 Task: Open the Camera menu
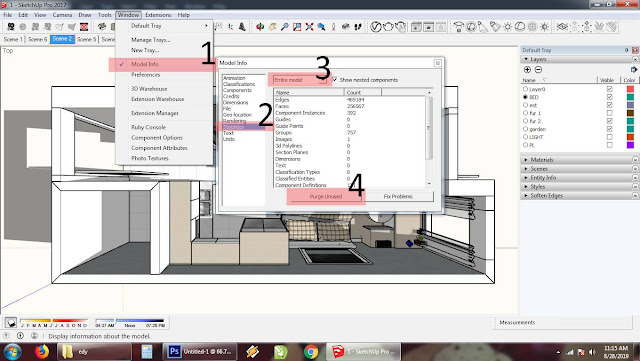point(62,15)
